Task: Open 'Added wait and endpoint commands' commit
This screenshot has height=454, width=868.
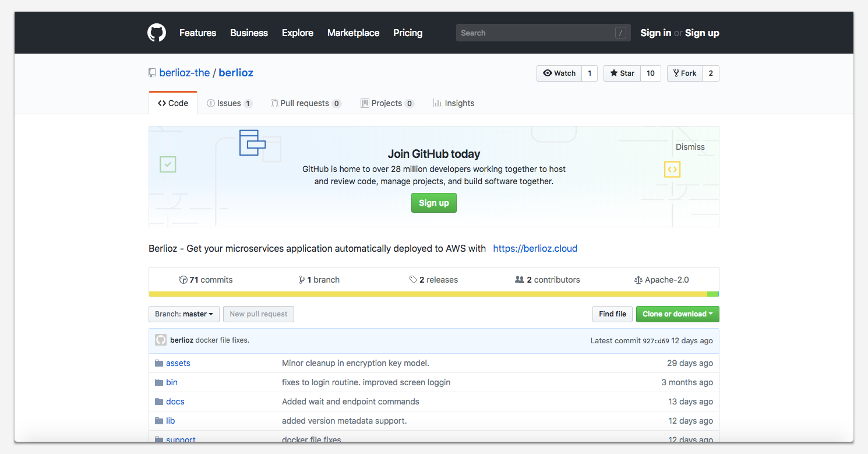Action: click(x=351, y=402)
